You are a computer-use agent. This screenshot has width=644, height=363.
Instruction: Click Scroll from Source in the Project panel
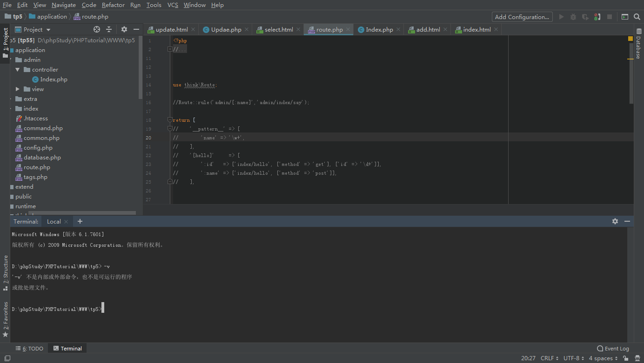pos(97,29)
